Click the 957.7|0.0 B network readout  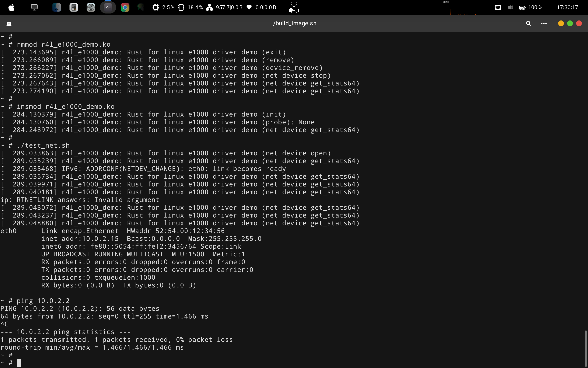[229, 7]
